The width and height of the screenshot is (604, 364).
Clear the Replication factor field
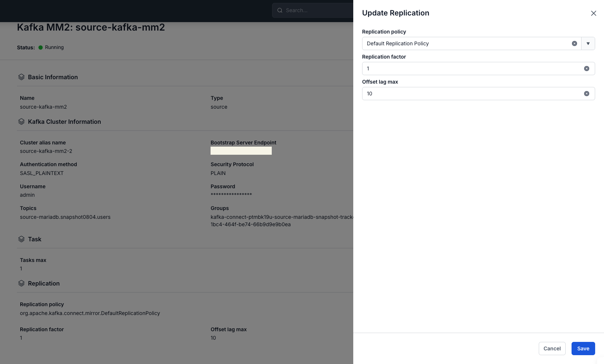pos(586,69)
